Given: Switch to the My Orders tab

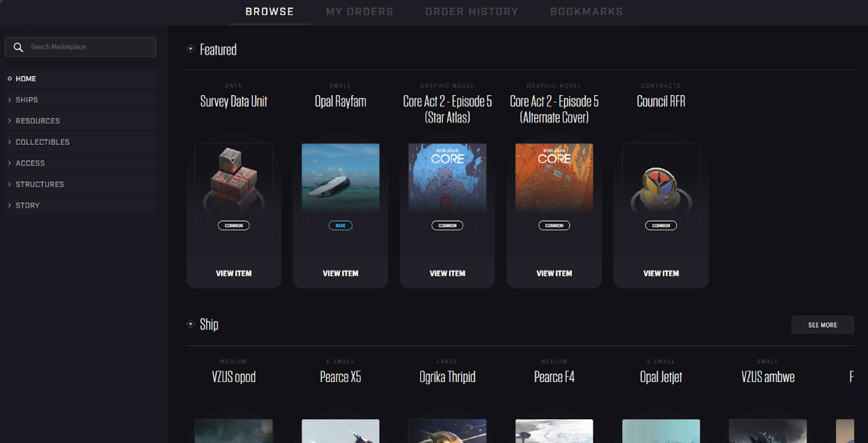Looking at the screenshot, I should click(x=359, y=12).
